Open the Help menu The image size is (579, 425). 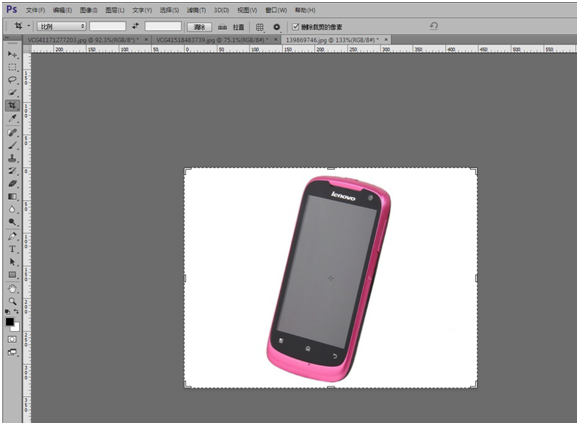point(305,10)
